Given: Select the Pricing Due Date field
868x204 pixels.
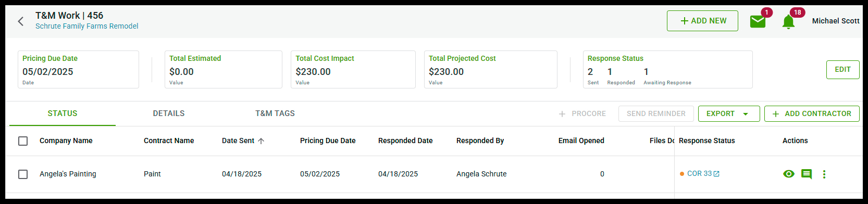Looking at the screenshot, I should 78,69.
